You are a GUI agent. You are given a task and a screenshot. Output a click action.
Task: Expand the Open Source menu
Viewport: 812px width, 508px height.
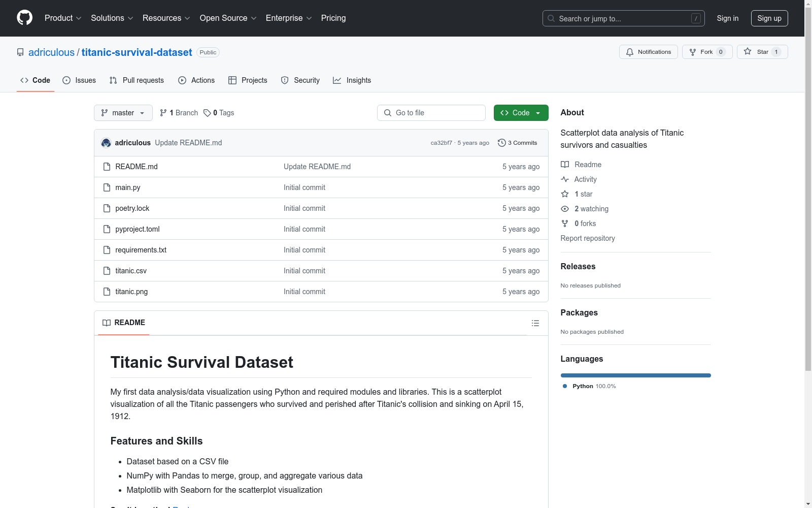click(228, 18)
